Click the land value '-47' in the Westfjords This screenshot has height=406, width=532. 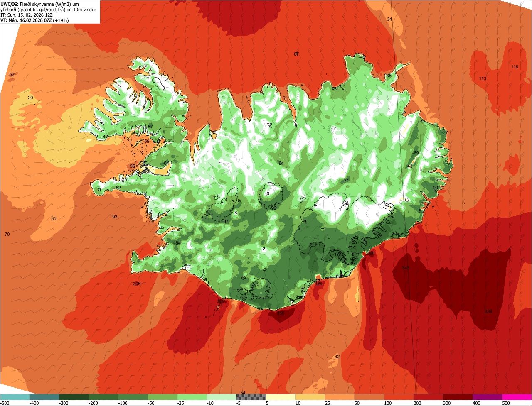[105, 137]
